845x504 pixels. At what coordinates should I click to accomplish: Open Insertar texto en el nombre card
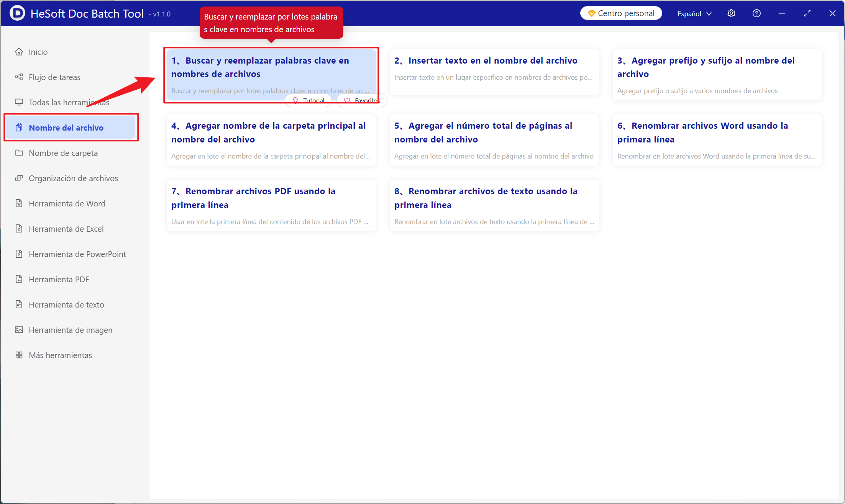(494, 72)
